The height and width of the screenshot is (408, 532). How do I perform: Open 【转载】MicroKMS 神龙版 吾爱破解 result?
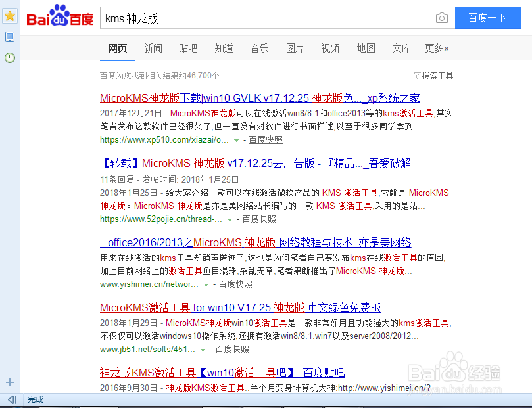(256, 163)
